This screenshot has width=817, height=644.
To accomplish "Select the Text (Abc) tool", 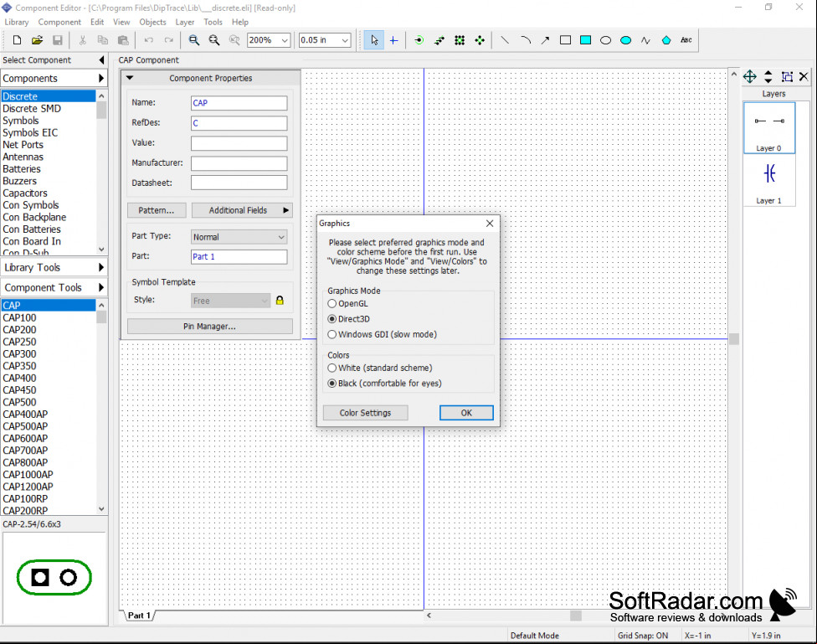I will [x=686, y=40].
